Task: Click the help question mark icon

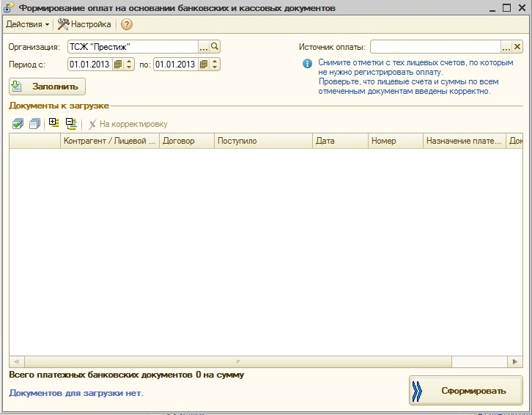Action: pos(127,24)
